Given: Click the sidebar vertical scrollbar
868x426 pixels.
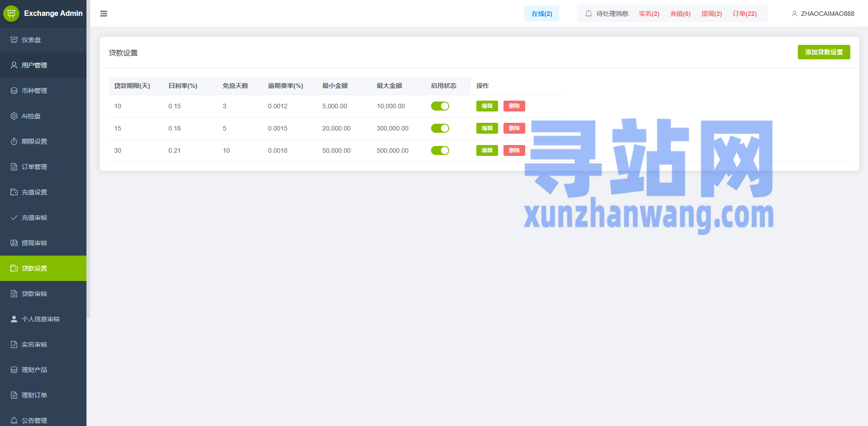Looking at the screenshot, I should pos(88,159).
